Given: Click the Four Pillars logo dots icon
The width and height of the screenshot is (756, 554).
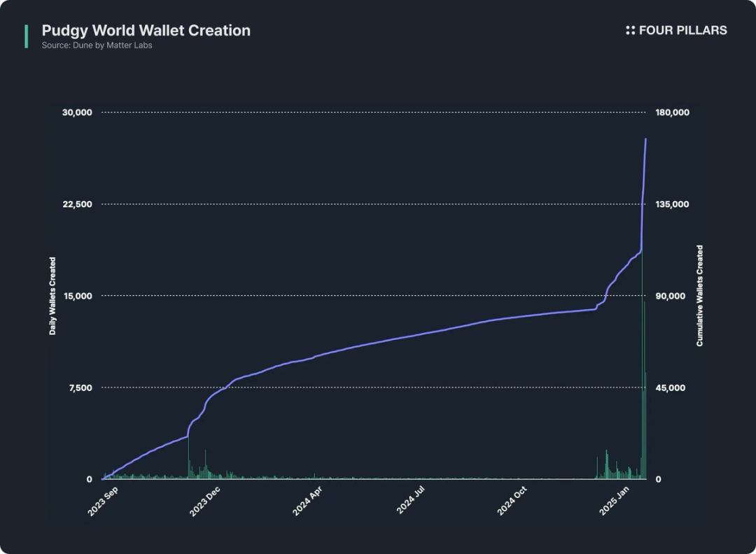Looking at the screenshot, I should coord(630,30).
